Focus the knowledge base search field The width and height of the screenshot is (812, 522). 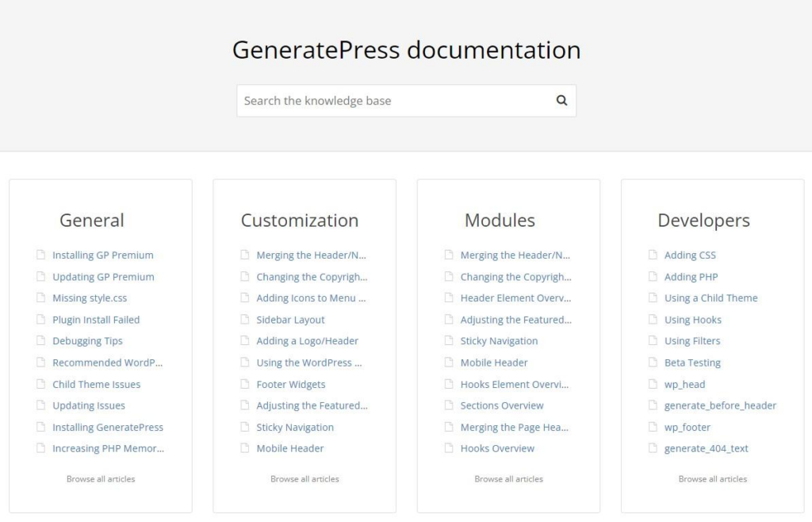pos(406,101)
